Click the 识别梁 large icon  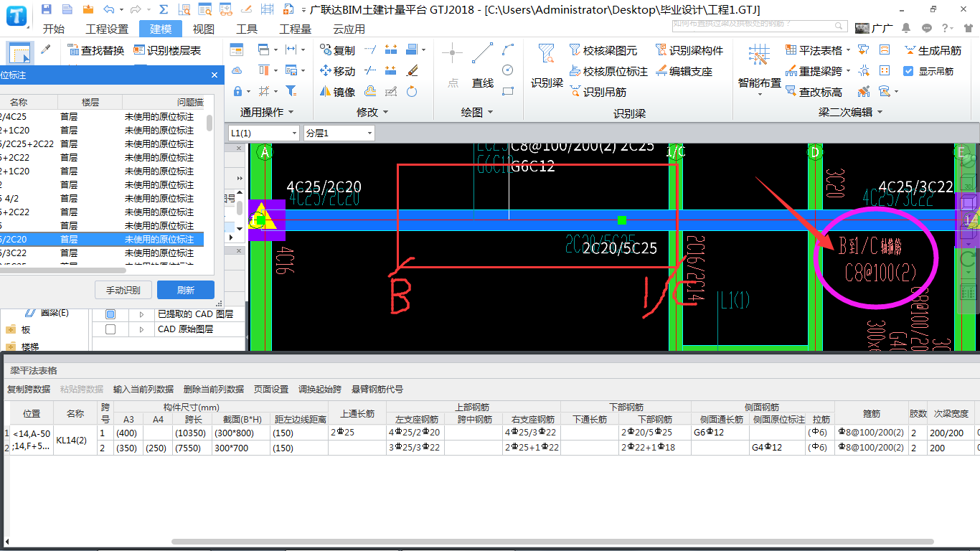(x=547, y=66)
